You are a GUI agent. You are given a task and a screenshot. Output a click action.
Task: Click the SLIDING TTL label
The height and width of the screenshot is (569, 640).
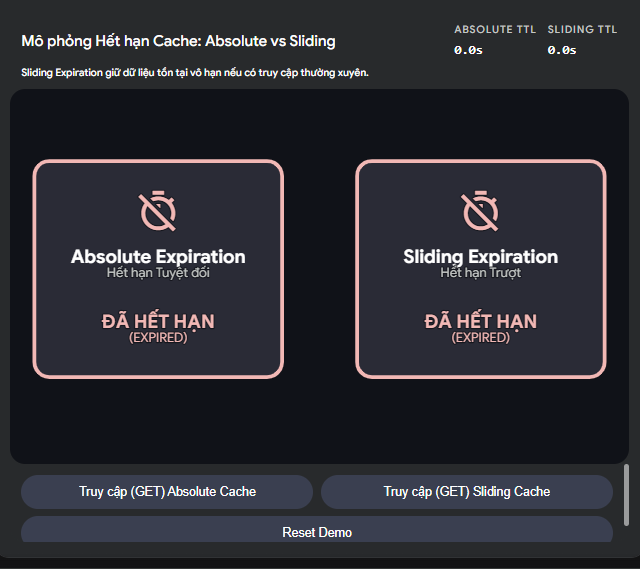point(583,30)
